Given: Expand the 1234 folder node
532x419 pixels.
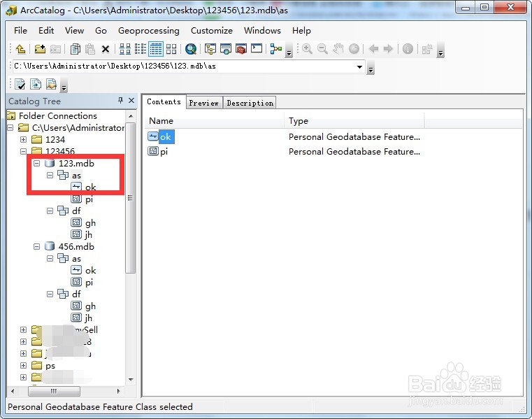Looking at the screenshot, I should (23, 140).
